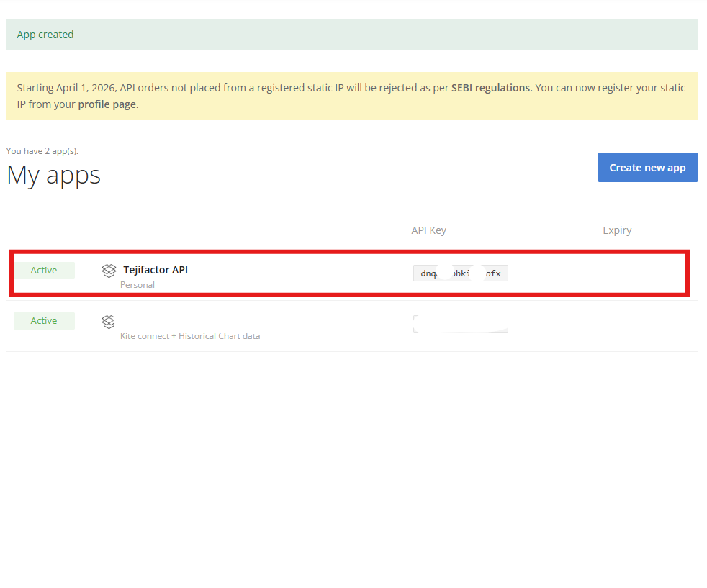
Task: Click the Active badge of Kite connect app
Action: tap(44, 321)
